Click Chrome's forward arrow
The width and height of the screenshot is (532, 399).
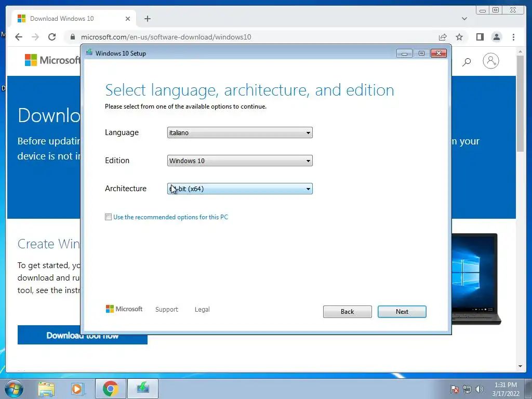coord(35,37)
